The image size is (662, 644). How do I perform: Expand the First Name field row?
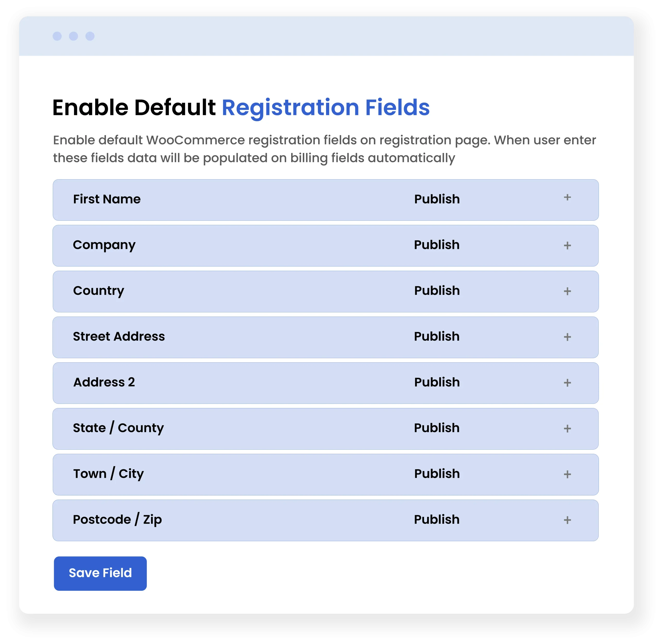point(567,197)
